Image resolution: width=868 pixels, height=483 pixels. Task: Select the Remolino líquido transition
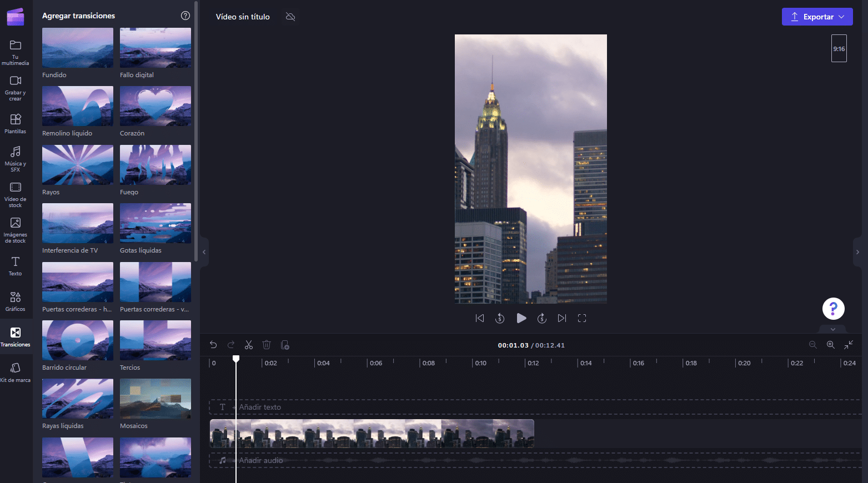tap(78, 106)
